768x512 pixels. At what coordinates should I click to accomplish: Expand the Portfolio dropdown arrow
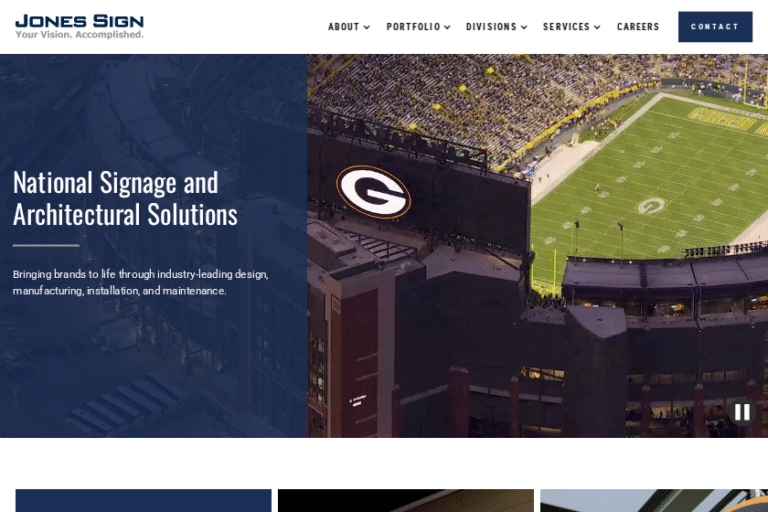[x=447, y=28]
